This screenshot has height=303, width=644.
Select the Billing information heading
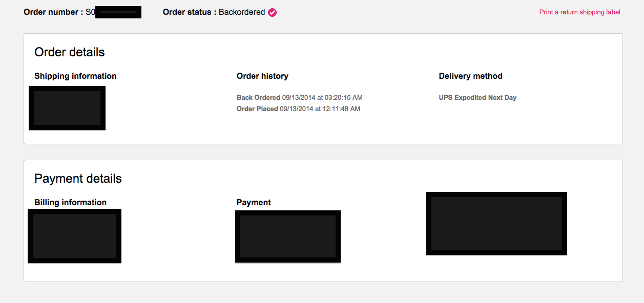point(70,202)
